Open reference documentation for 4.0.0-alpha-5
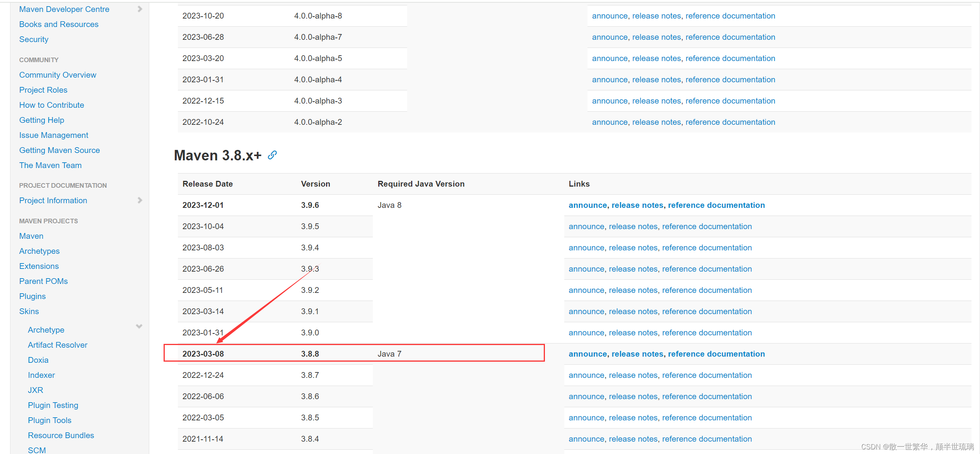Screen dimensions: 980x454 [x=730, y=58]
